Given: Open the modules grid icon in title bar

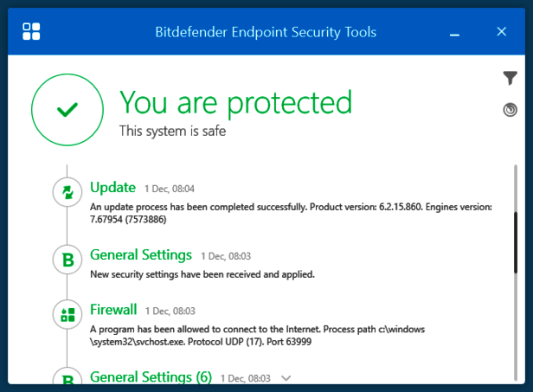Looking at the screenshot, I should 32,32.
